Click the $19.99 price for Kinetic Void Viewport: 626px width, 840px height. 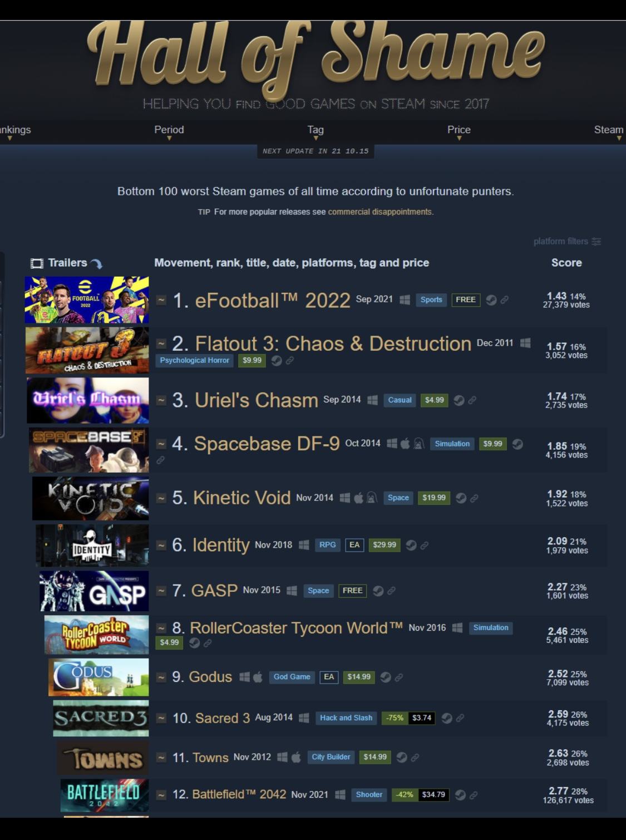click(x=433, y=498)
